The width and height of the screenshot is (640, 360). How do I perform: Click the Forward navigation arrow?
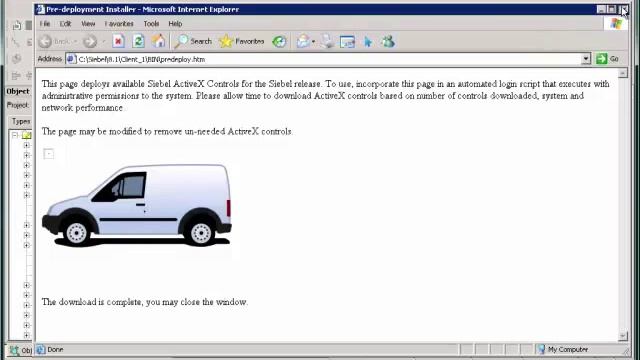coord(90,41)
